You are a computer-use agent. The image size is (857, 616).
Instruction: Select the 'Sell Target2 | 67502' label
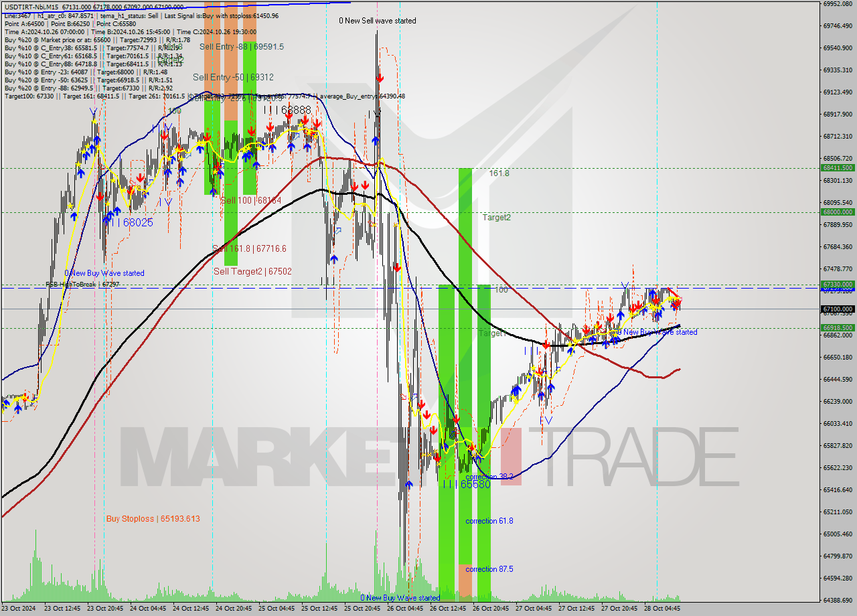point(252,271)
